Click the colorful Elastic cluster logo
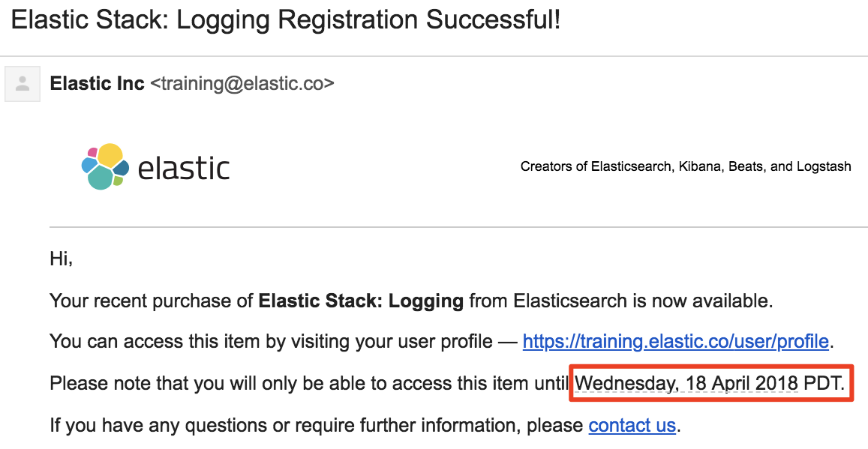The width and height of the screenshot is (868, 449). (x=105, y=166)
